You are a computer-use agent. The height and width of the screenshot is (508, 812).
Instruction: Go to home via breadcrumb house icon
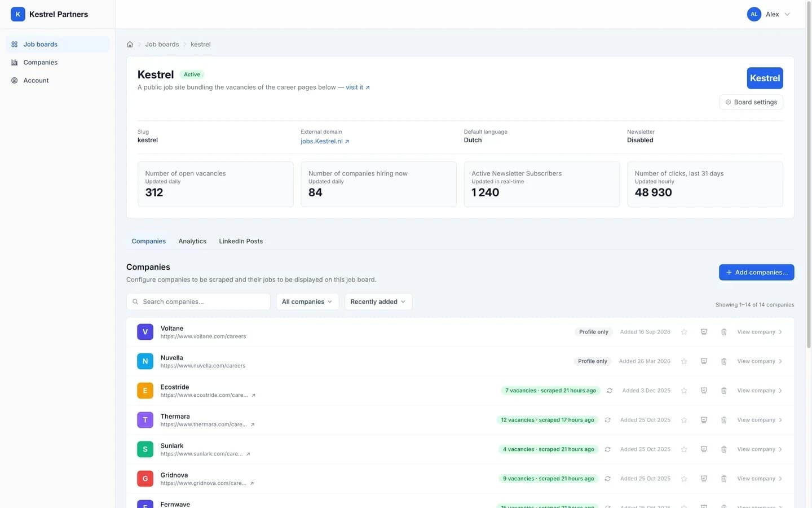(x=130, y=44)
